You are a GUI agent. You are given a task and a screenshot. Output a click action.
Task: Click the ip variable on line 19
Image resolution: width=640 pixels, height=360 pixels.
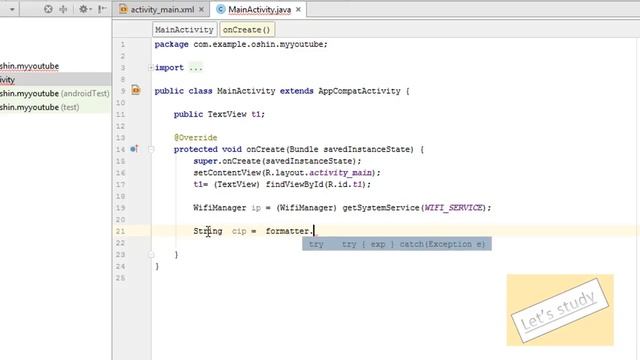256,208
